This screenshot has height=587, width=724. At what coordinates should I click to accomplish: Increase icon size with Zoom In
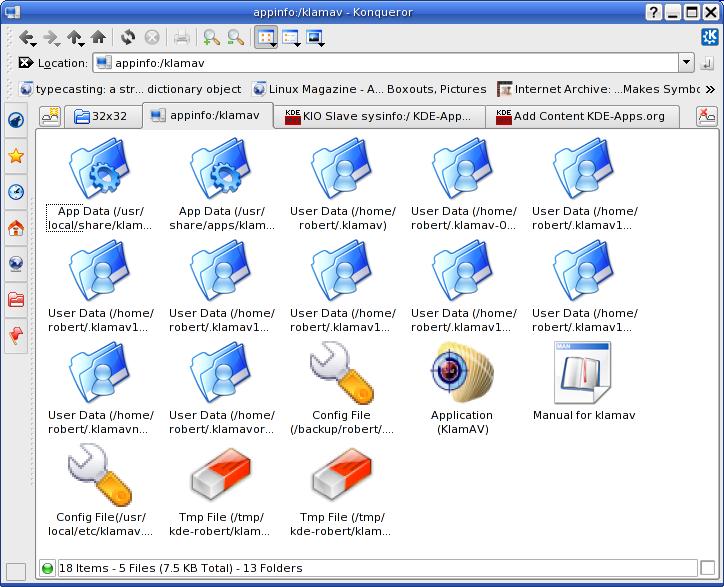point(211,37)
